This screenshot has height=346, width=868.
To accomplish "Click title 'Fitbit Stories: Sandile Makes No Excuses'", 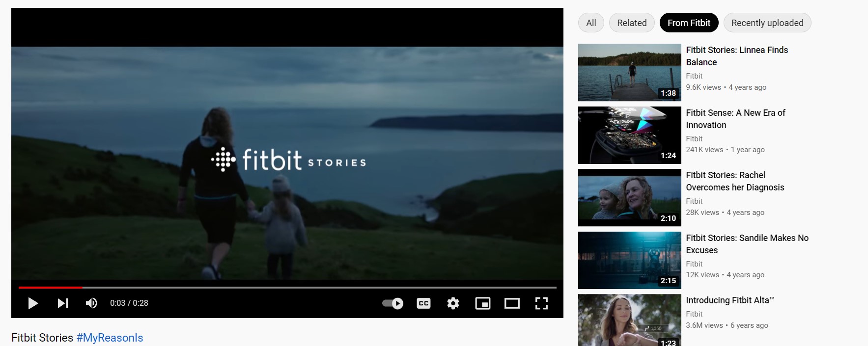I will pos(747,244).
